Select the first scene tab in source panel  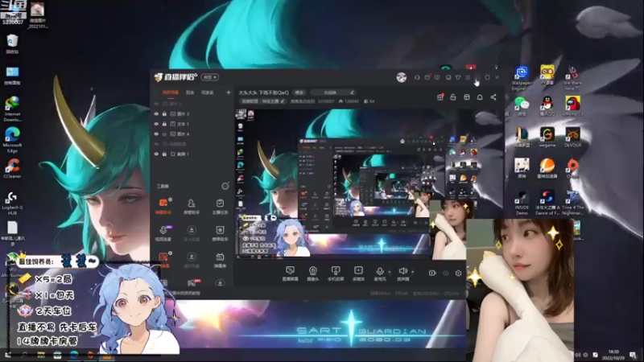coord(171,93)
